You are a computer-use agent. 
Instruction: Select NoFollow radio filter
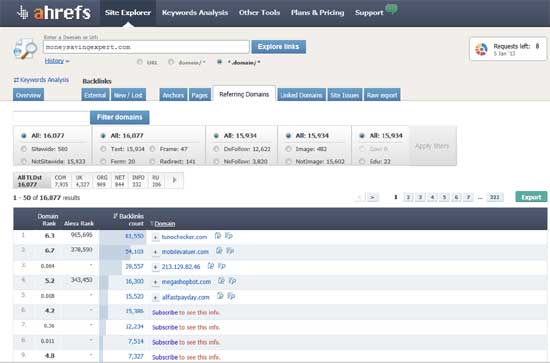click(x=216, y=162)
